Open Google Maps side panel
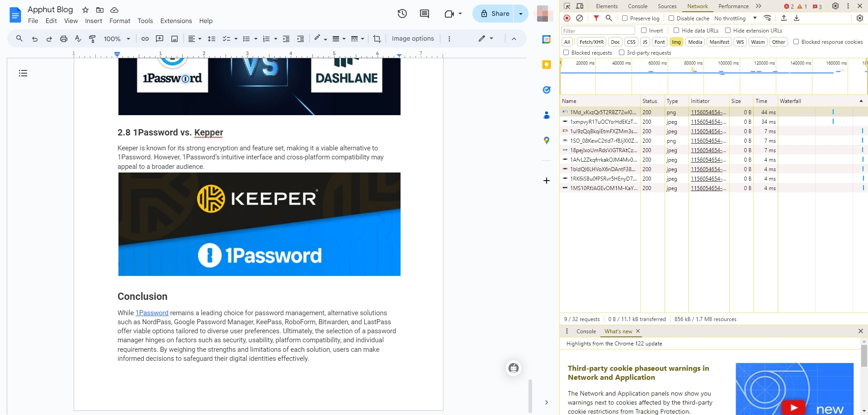868x415 pixels. (x=547, y=140)
